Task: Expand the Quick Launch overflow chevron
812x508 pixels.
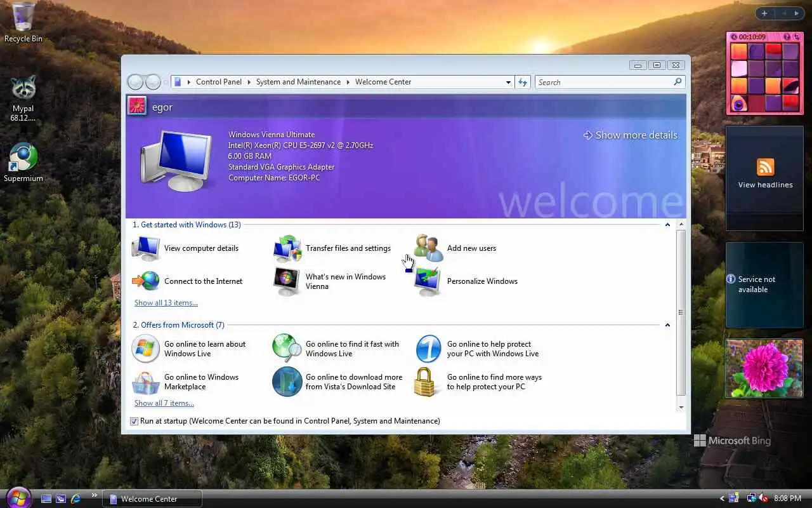Action: click(95, 495)
